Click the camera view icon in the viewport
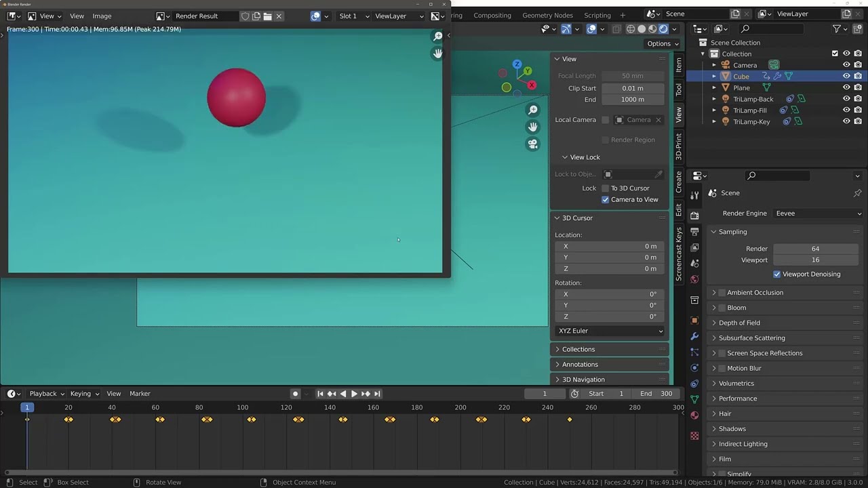 pos(533,144)
